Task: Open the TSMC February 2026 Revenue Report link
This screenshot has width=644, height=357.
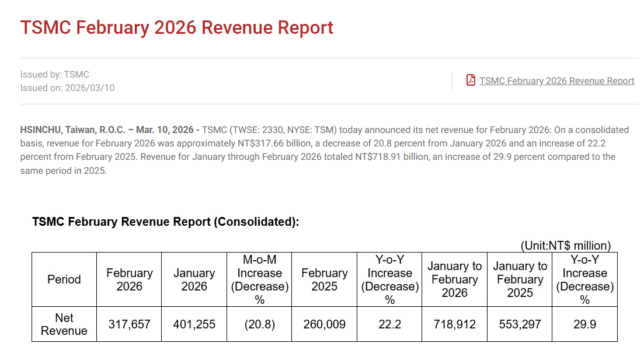Action: point(556,81)
